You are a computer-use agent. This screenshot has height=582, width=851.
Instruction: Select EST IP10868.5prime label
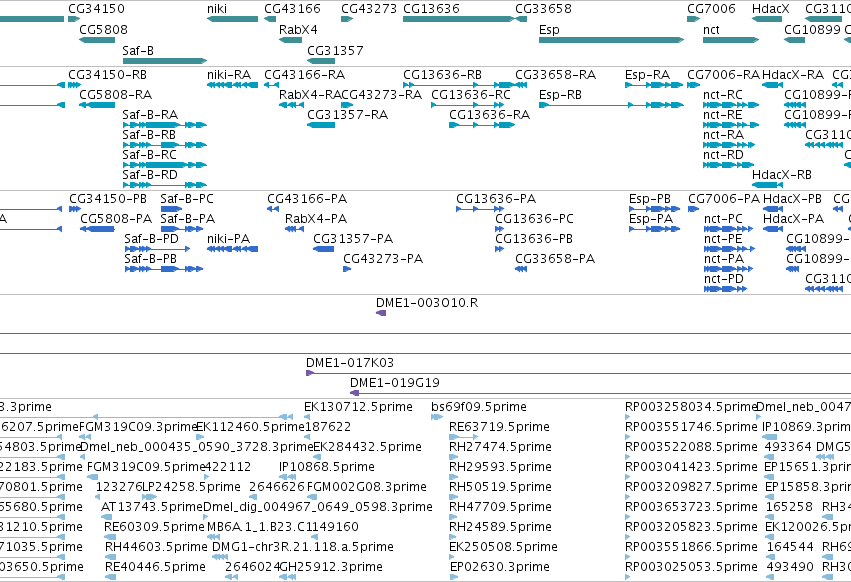(327, 467)
